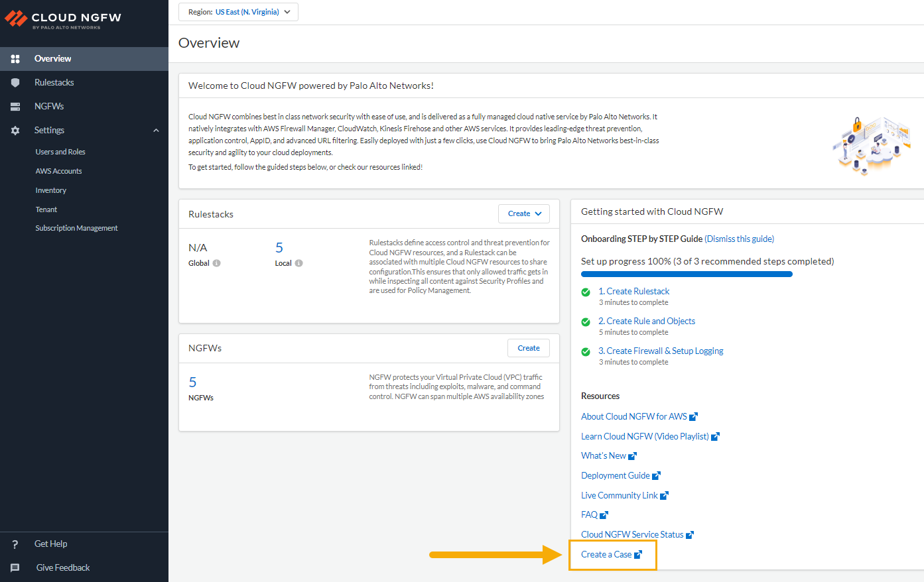The image size is (924, 582).
Task: Click the setup progress bar
Action: click(x=687, y=274)
